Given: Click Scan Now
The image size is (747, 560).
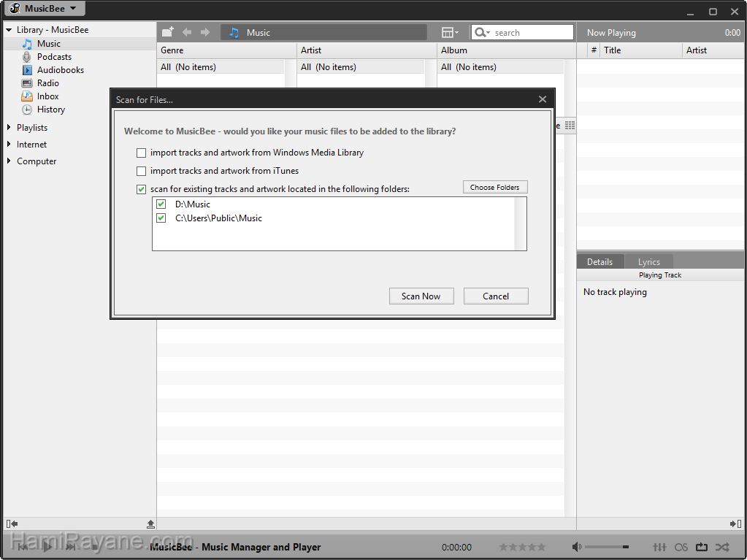Looking at the screenshot, I should tap(421, 296).
